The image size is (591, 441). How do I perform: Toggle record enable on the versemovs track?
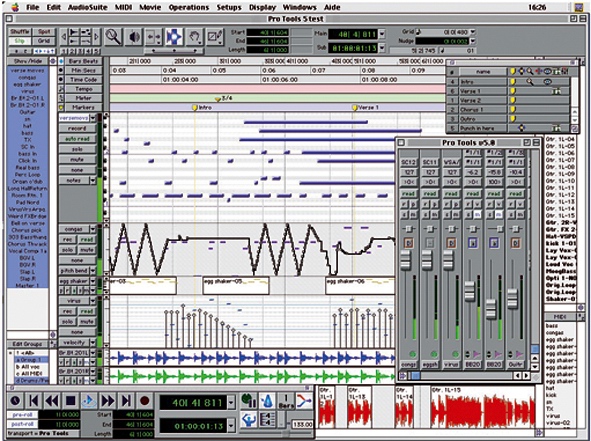77,129
